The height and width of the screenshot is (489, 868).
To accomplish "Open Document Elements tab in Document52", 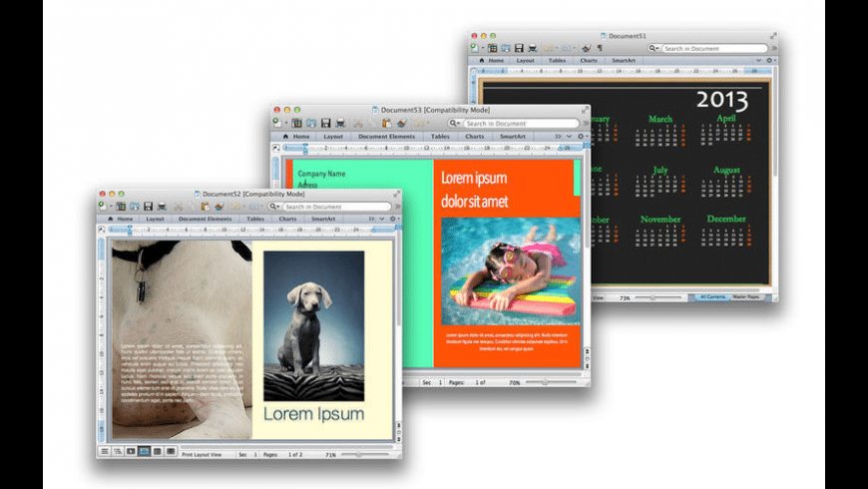I will click(205, 219).
